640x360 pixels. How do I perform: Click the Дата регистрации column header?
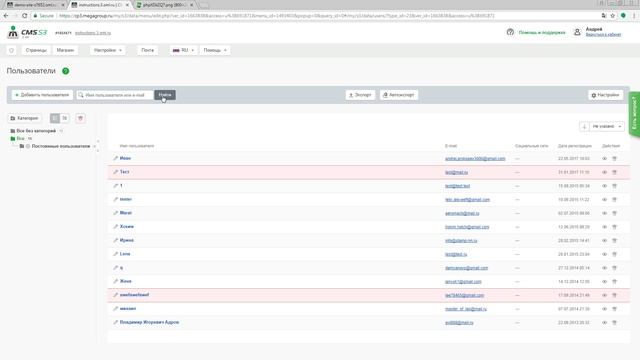[x=575, y=146]
